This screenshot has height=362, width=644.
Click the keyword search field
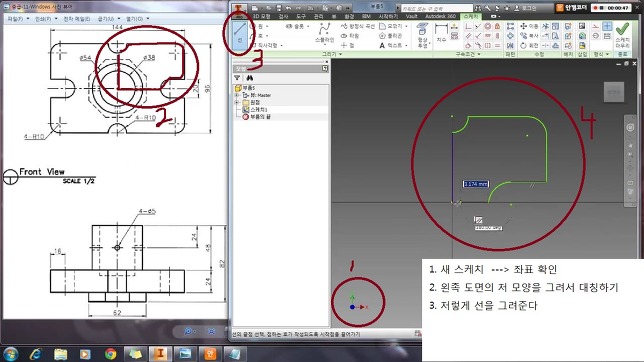click(437, 8)
